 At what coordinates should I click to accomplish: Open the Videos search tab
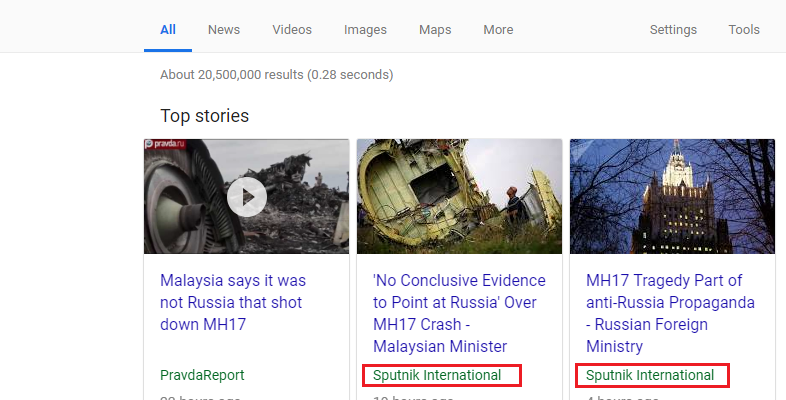pos(292,30)
